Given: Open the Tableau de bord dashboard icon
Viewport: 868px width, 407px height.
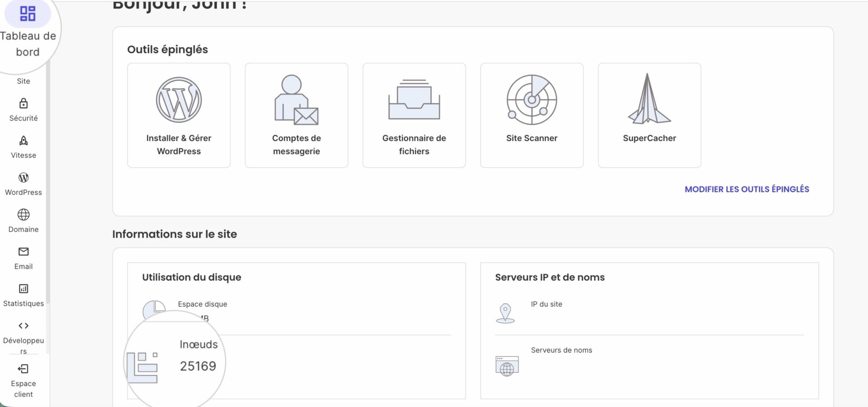Looking at the screenshot, I should (27, 14).
